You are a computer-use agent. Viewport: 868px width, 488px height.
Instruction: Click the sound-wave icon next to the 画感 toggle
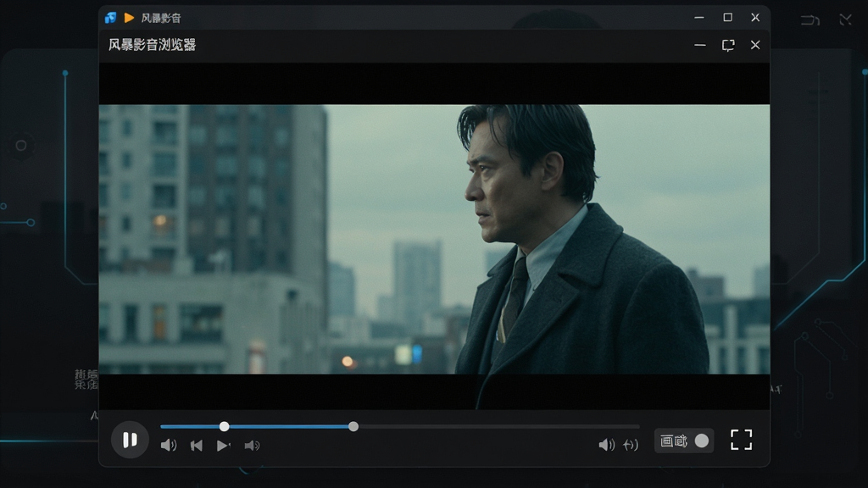pyautogui.click(x=631, y=444)
